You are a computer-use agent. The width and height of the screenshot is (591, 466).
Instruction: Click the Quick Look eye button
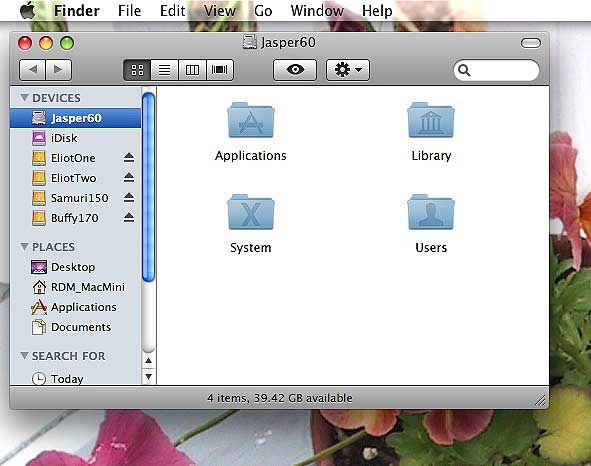click(295, 70)
